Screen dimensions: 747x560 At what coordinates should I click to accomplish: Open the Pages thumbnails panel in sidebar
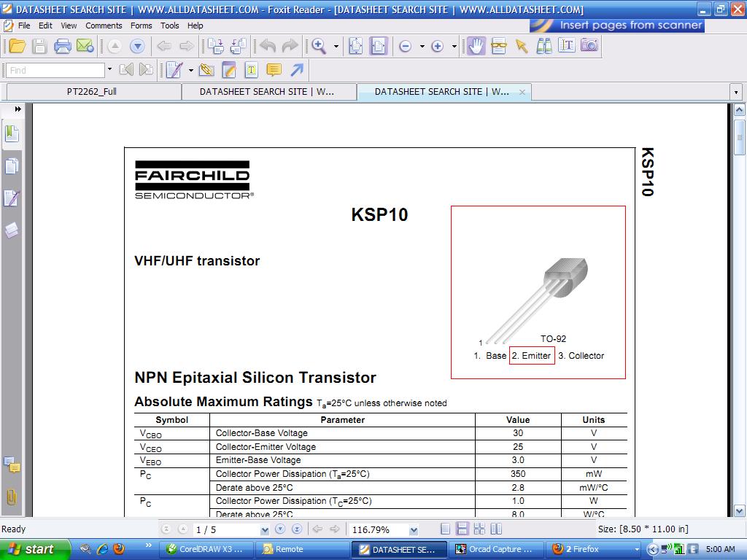click(x=12, y=167)
